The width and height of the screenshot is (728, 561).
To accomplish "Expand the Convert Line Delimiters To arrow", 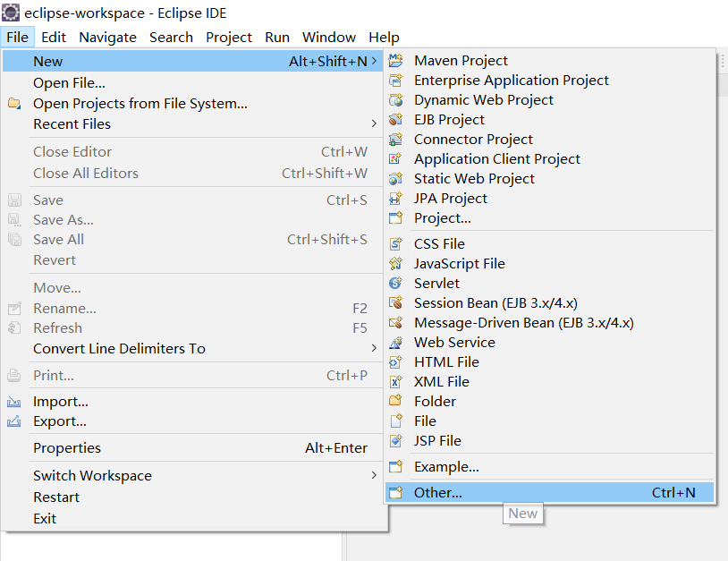I will coord(374,348).
